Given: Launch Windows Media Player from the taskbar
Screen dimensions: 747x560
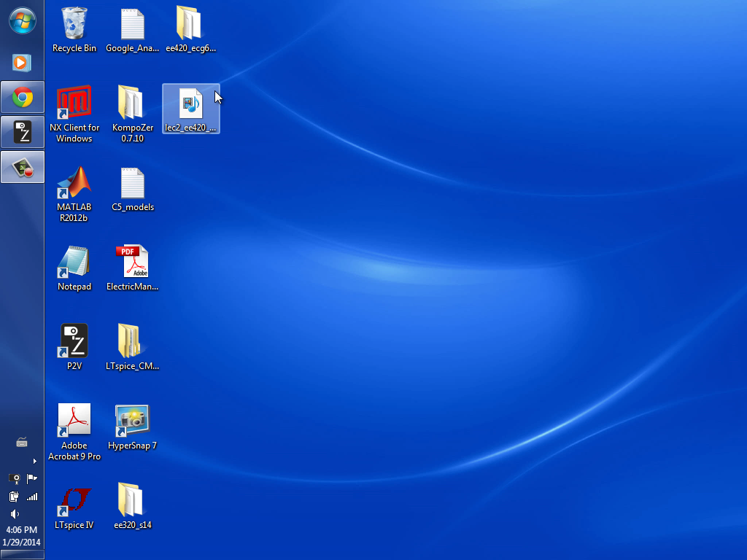Looking at the screenshot, I should click(22, 63).
